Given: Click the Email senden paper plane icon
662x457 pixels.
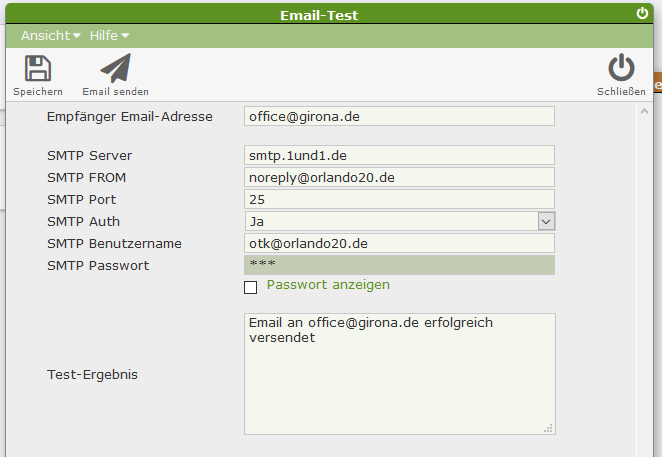Looking at the screenshot, I should (x=116, y=68).
